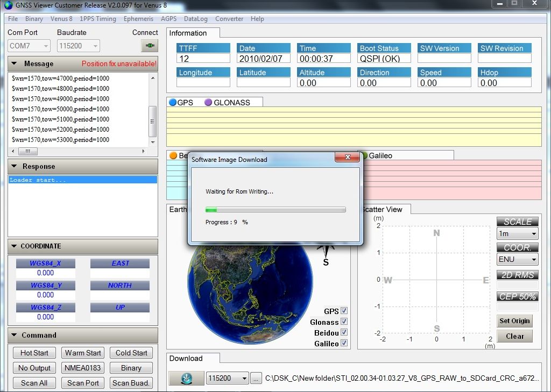The image size is (551, 392).
Task: Click the Rom writing progress bar
Action: coord(275,210)
